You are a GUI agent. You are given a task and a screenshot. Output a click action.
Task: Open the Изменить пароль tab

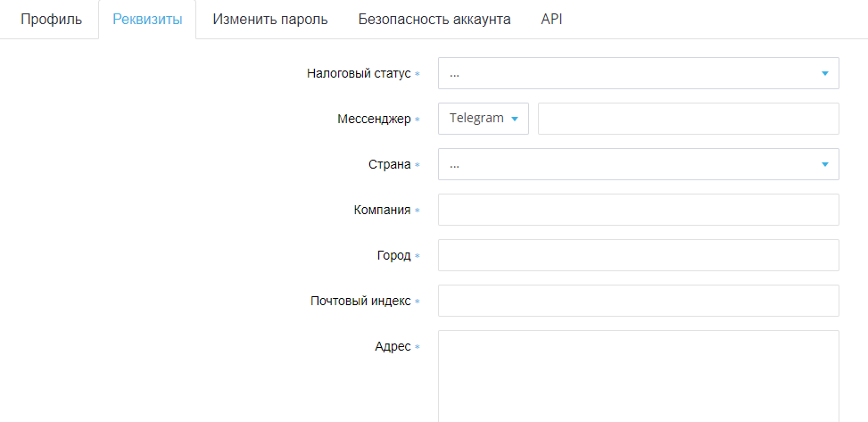click(x=270, y=20)
